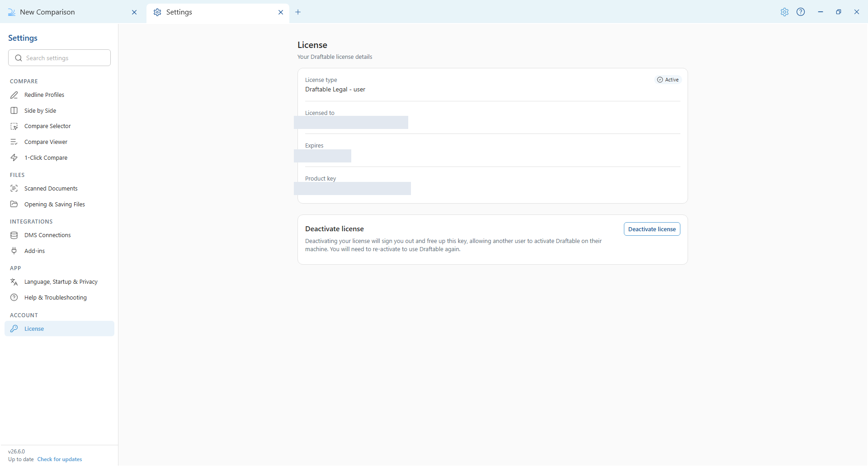Click the Opening & Saving Files folder icon
Image resolution: width=868 pixels, height=467 pixels.
pos(14,205)
